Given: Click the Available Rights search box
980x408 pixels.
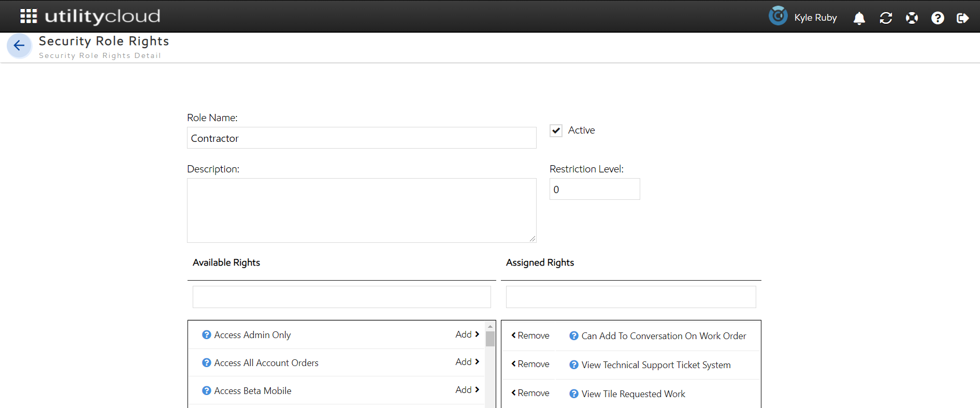Looking at the screenshot, I should pos(341,297).
